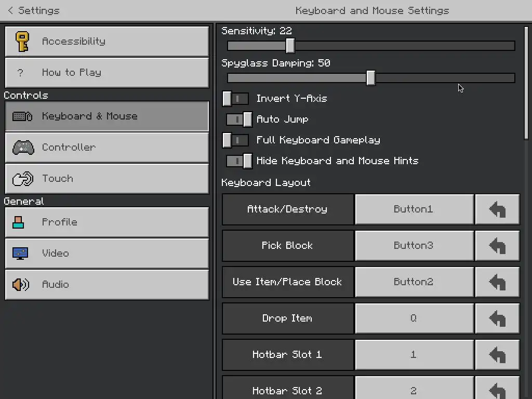The image size is (532, 399).
Task: Click the Profile character icon
Action: click(18, 222)
